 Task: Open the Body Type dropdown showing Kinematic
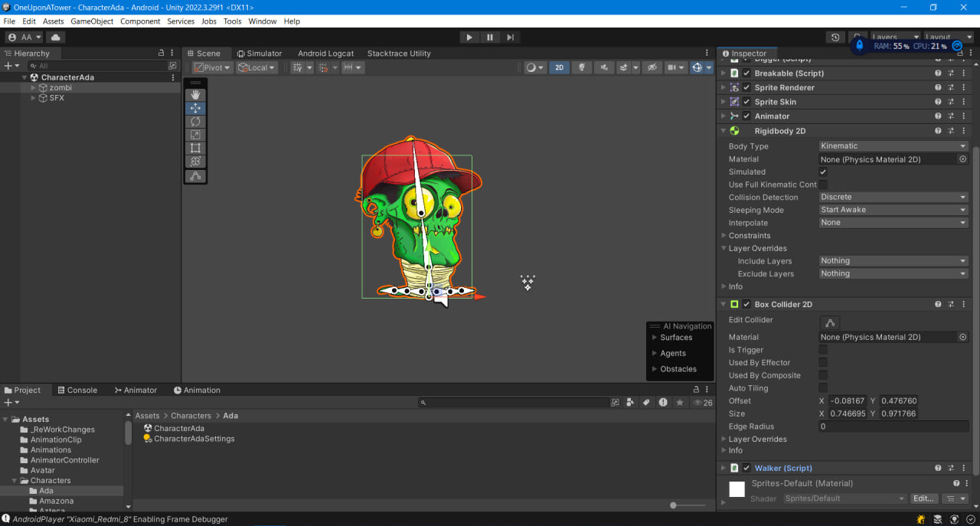coord(893,145)
